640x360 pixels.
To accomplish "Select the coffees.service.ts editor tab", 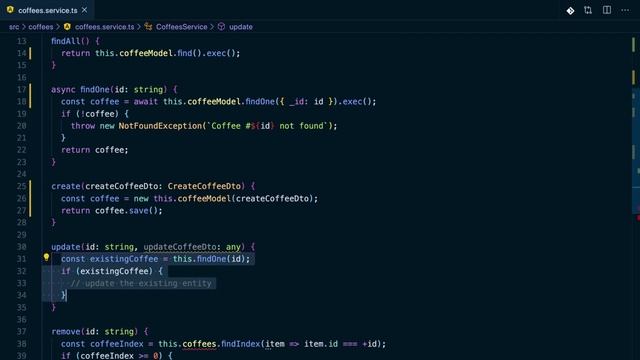I will pos(47,10).
